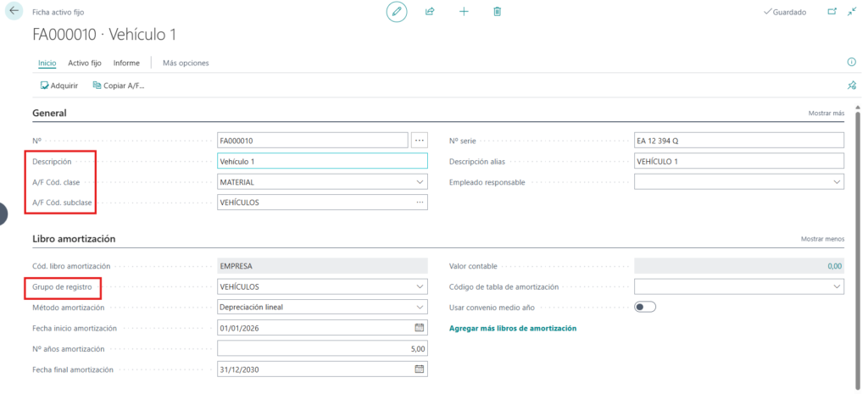Viewport: 868px width, 394px height.
Task: Expand A/F Cód. clase dropdown
Action: (x=420, y=182)
